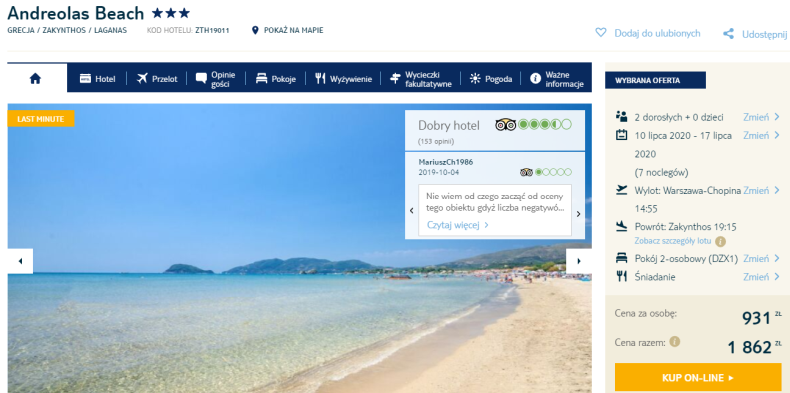This screenshot has height=393, width=790.
Task: Go to previous guest review arrow
Action: tap(412, 211)
